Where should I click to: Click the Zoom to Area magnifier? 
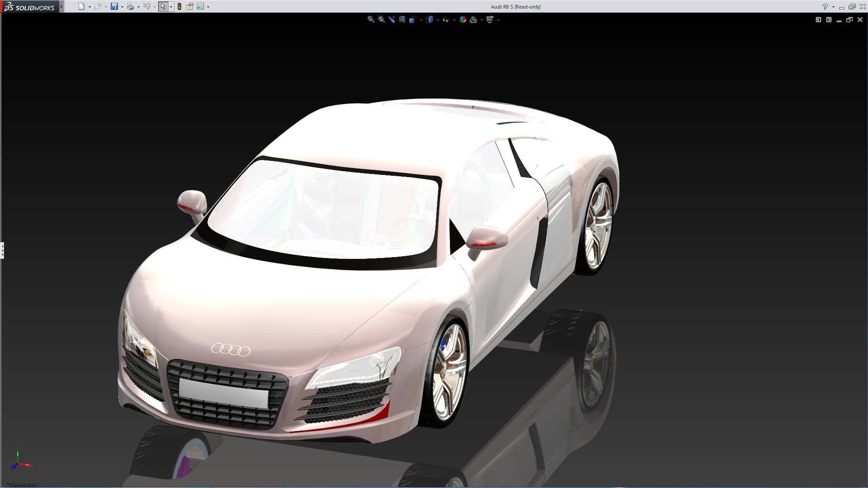[381, 19]
